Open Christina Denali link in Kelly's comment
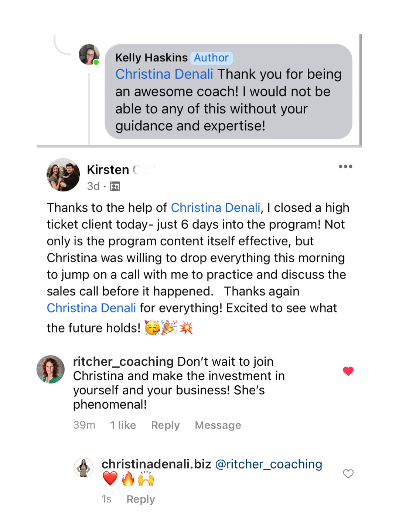The width and height of the screenshot is (399, 532). click(164, 74)
